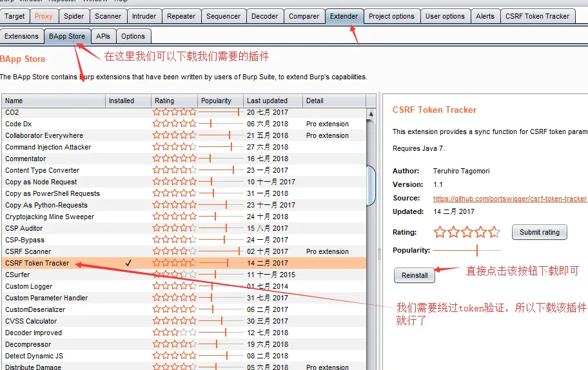Viewport: 588px width, 370px height.
Task: Click the rating stars of Decoder Improved
Action: coord(174,333)
